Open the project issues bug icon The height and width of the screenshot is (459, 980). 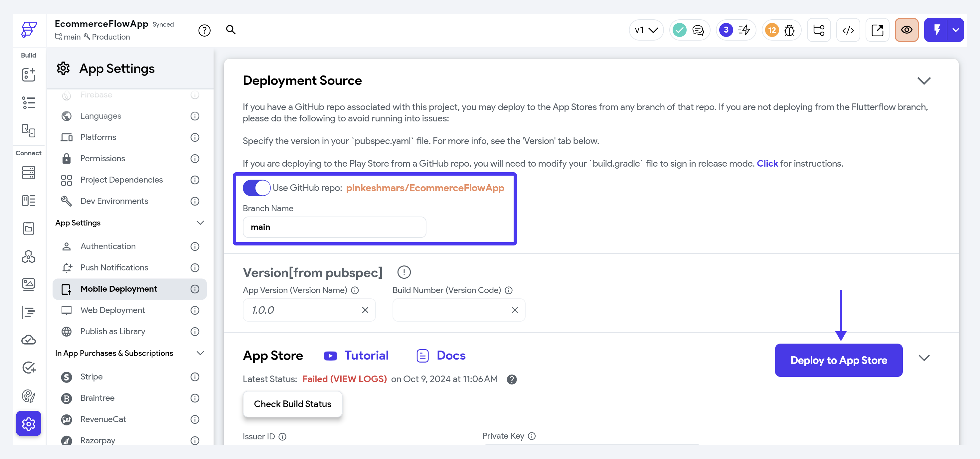789,30
